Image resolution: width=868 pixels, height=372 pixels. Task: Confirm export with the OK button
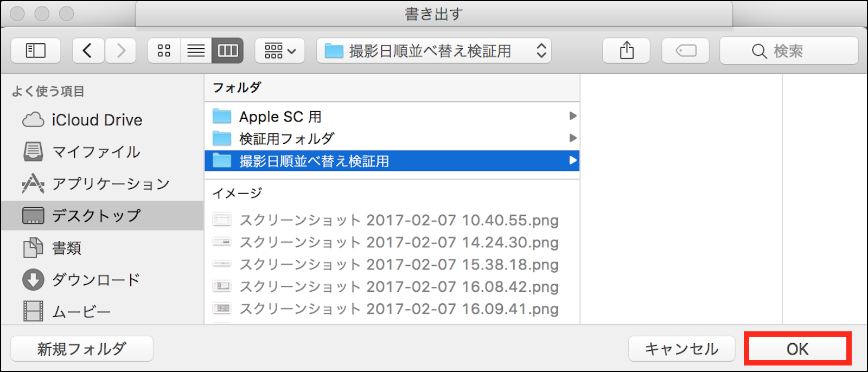coord(797,349)
